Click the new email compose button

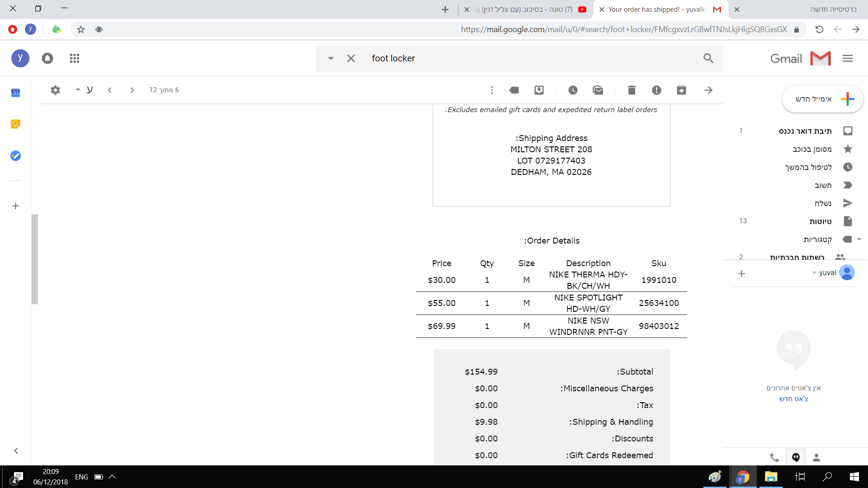822,99
